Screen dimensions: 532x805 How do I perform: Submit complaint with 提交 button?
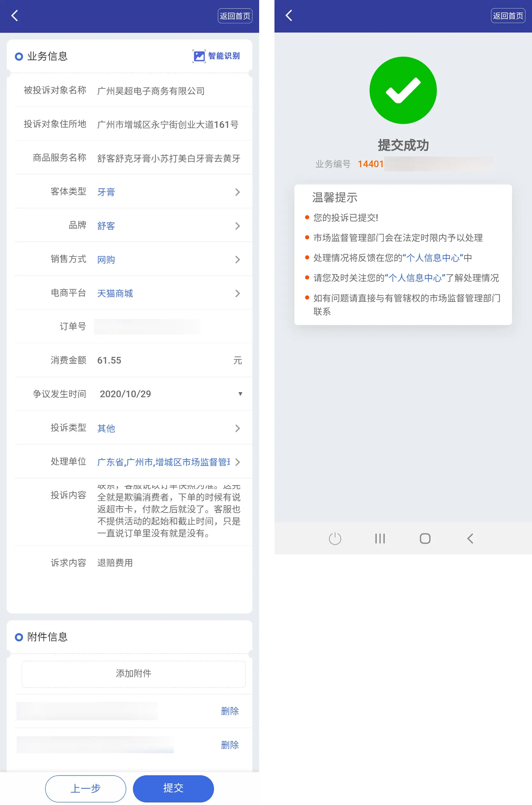click(x=173, y=788)
